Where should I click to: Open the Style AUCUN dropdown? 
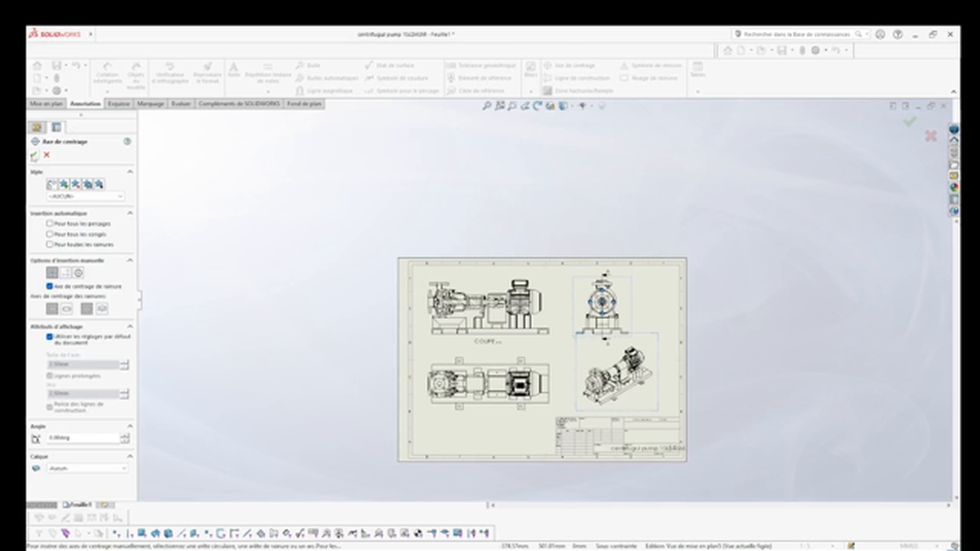pos(86,197)
